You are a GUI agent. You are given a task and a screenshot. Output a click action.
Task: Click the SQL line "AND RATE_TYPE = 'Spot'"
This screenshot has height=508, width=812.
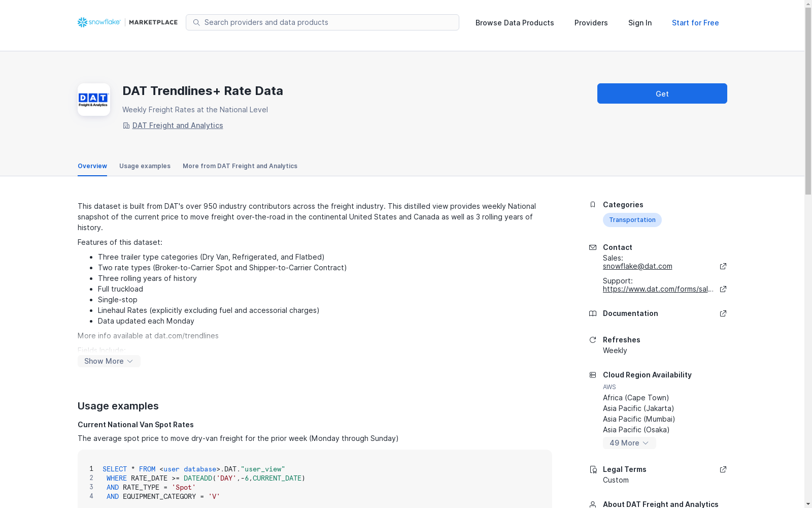[151, 488]
